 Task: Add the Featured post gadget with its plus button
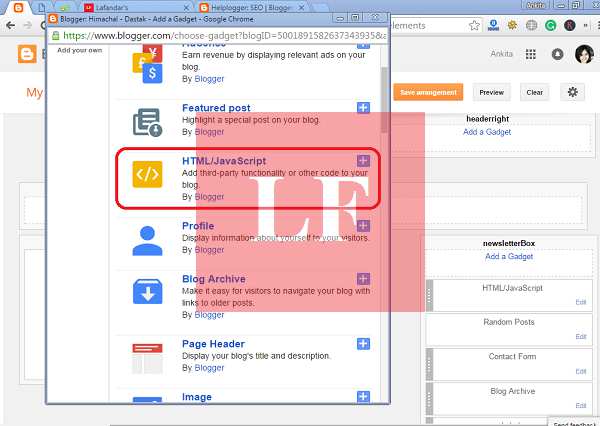tap(363, 108)
